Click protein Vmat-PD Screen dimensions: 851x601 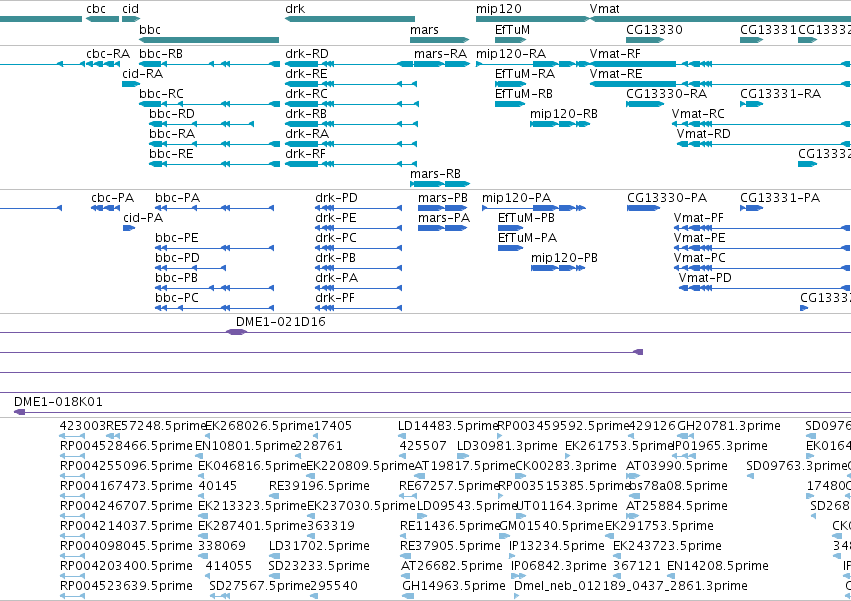coord(705,279)
